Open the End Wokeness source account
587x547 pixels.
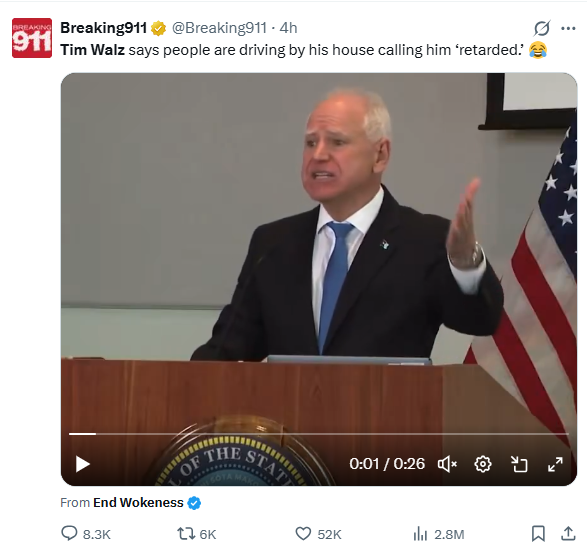[x=138, y=502]
